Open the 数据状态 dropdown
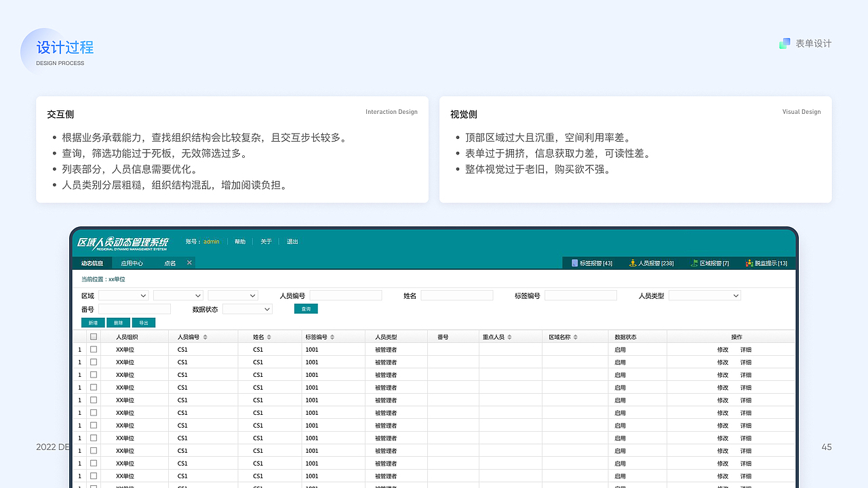The width and height of the screenshot is (868, 488). click(248, 309)
